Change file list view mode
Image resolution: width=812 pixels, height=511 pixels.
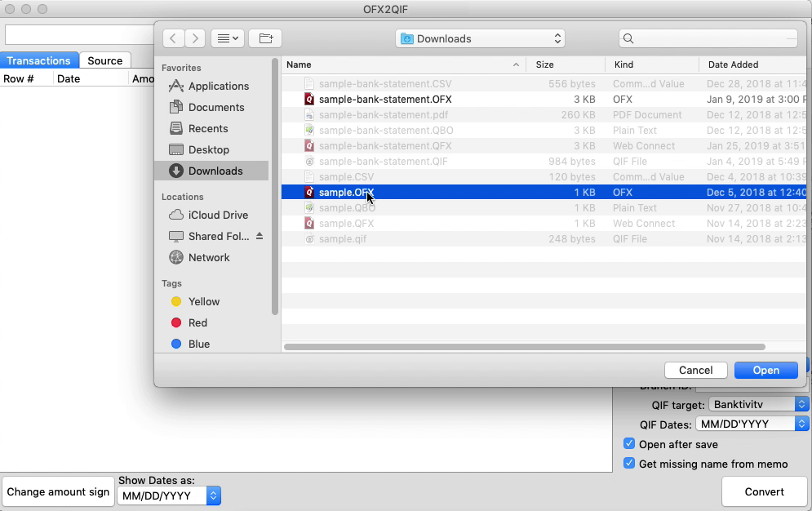228,38
